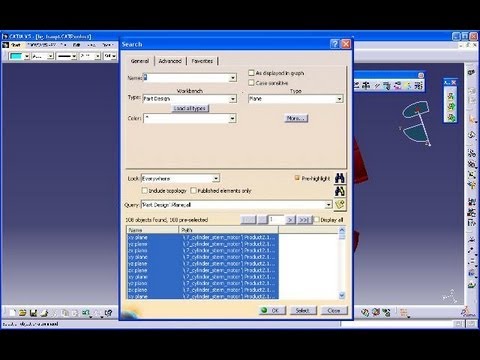Viewport: 480px width, 360px height.
Task: Click the Print icon in bottom toolbar
Action: tap(44, 313)
